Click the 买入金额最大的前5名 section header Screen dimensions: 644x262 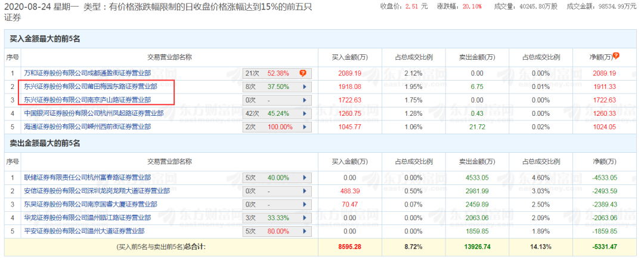pos(45,39)
